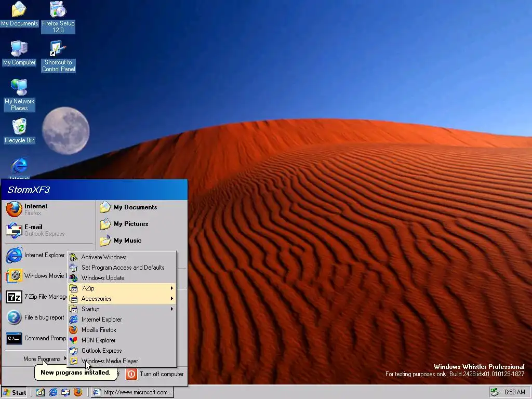Image resolution: width=532 pixels, height=399 pixels.
Task: Open Outlook Express from programs submenu
Action: tap(122, 351)
